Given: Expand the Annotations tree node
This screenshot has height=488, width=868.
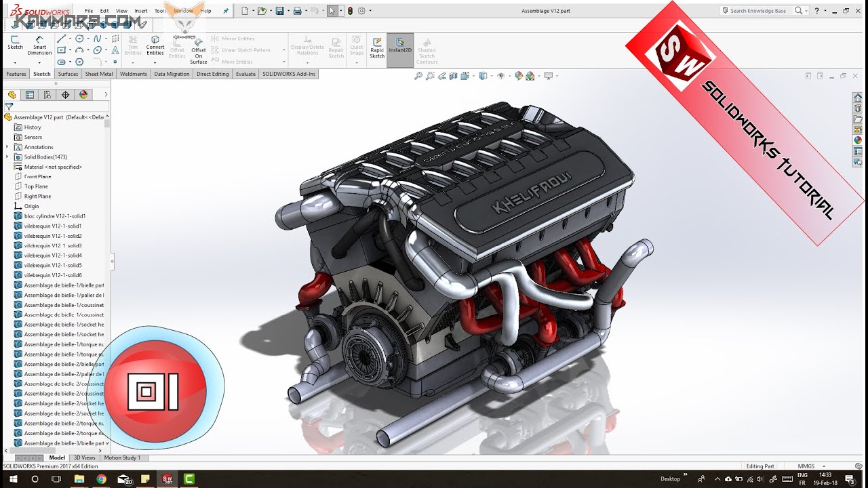Looking at the screenshot, I should coord(7,147).
